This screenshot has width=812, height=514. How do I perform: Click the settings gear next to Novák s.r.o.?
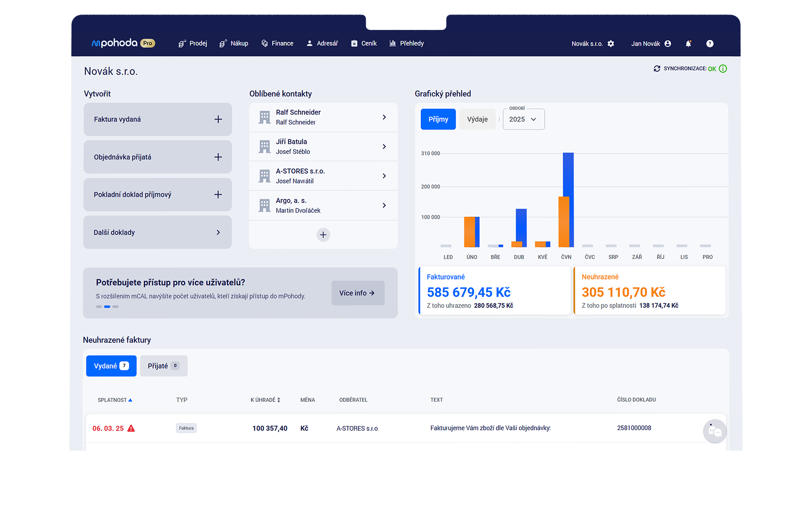tap(611, 44)
